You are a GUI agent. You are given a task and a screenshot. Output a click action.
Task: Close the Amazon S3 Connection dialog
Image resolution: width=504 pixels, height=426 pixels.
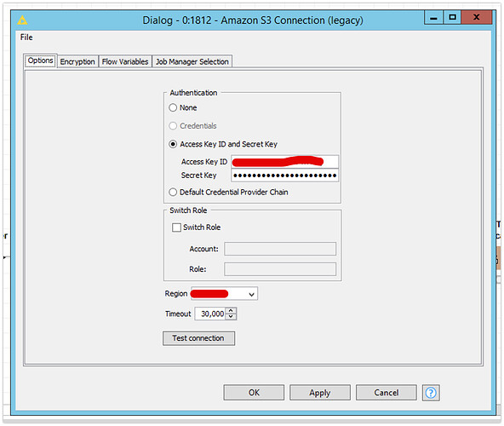pyautogui.click(x=477, y=17)
